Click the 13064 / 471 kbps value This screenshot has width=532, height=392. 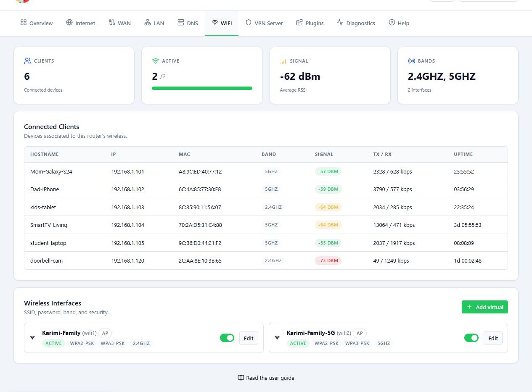[394, 225]
